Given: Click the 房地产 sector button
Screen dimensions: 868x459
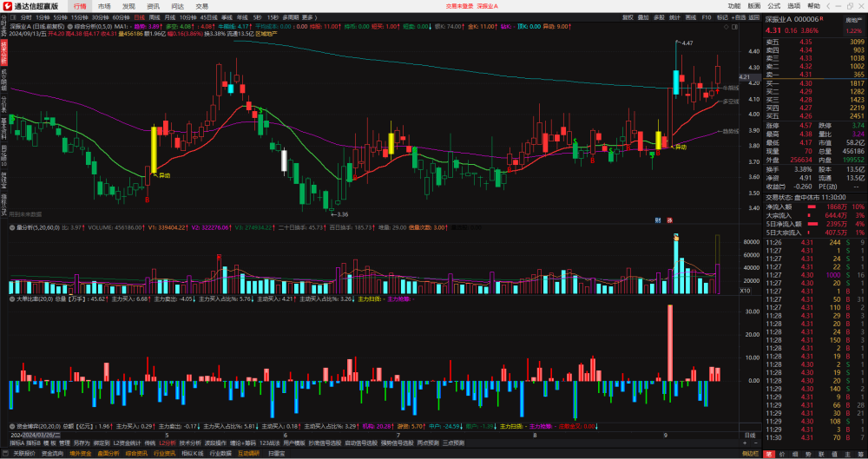Looking at the screenshot, I should pyautogui.click(x=854, y=21).
